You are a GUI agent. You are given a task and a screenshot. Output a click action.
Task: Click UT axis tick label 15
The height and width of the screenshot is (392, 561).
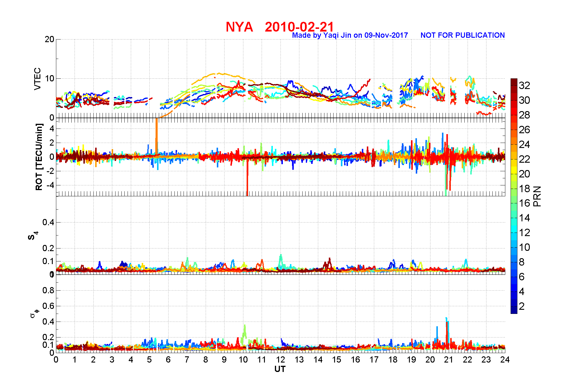pyautogui.click(x=336, y=360)
